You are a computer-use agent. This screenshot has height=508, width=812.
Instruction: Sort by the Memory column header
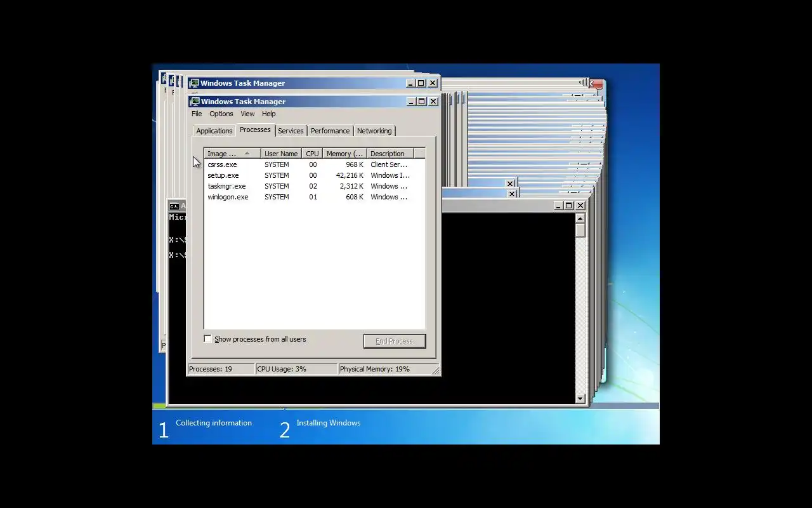[344, 154]
